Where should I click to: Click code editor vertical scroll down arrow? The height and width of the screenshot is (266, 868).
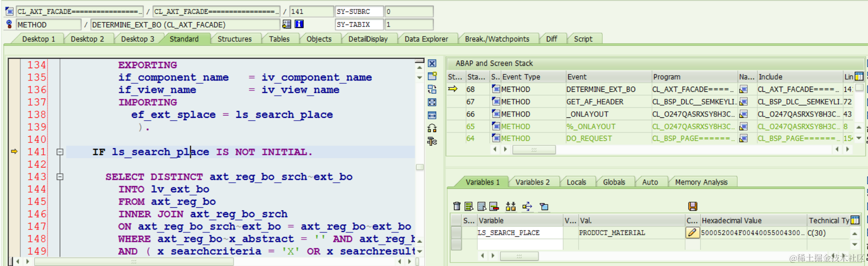pos(420,251)
